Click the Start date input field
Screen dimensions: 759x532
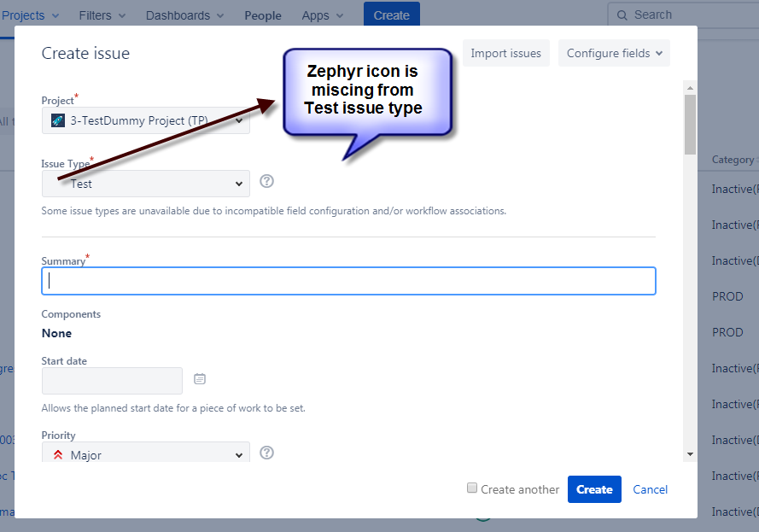tap(113, 381)
